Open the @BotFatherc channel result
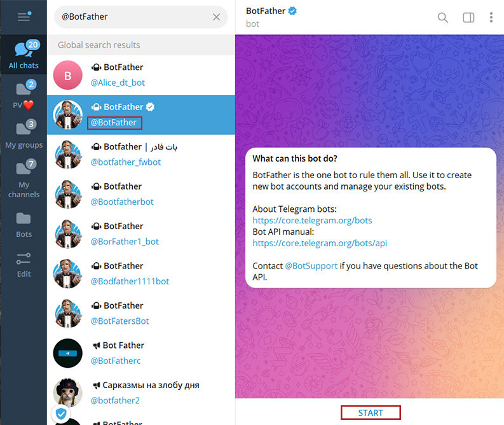Viewport: 504px width, 425px height. 141,353
